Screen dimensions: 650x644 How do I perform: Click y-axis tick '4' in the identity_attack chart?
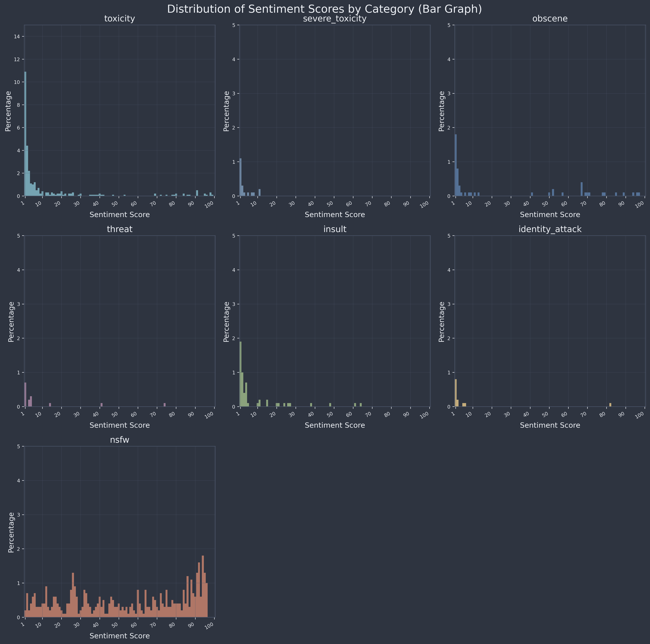[449, 270]
